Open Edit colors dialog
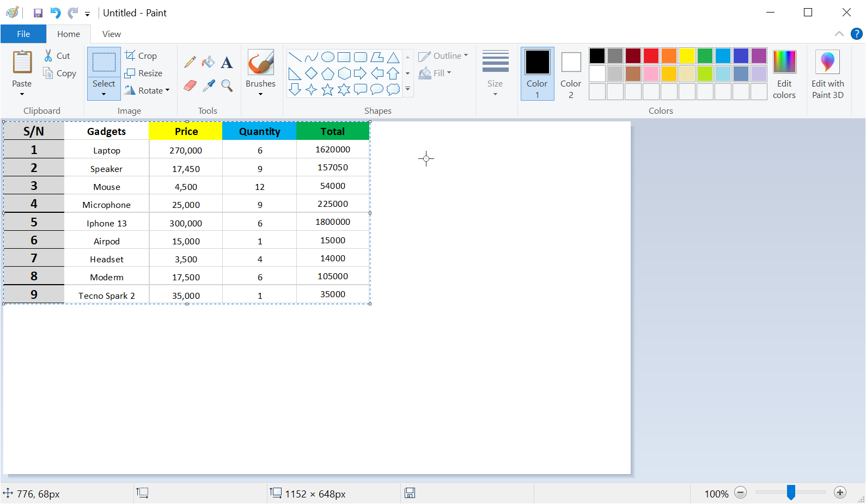Screen dimensions: 866x504 coord(784,74)
